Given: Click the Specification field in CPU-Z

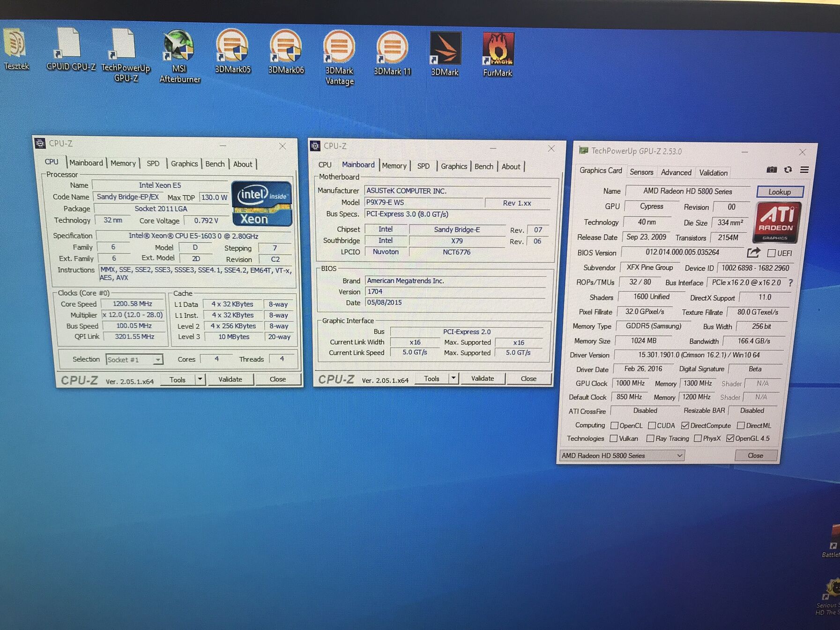Looking at the screenshot, I should (193, 236).
